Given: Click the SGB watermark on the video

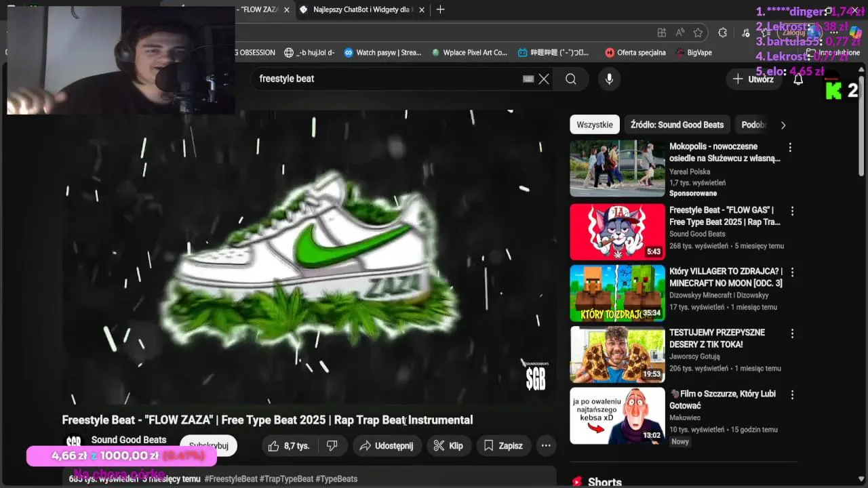Looking at the screenshot, I should pos(536,378).
